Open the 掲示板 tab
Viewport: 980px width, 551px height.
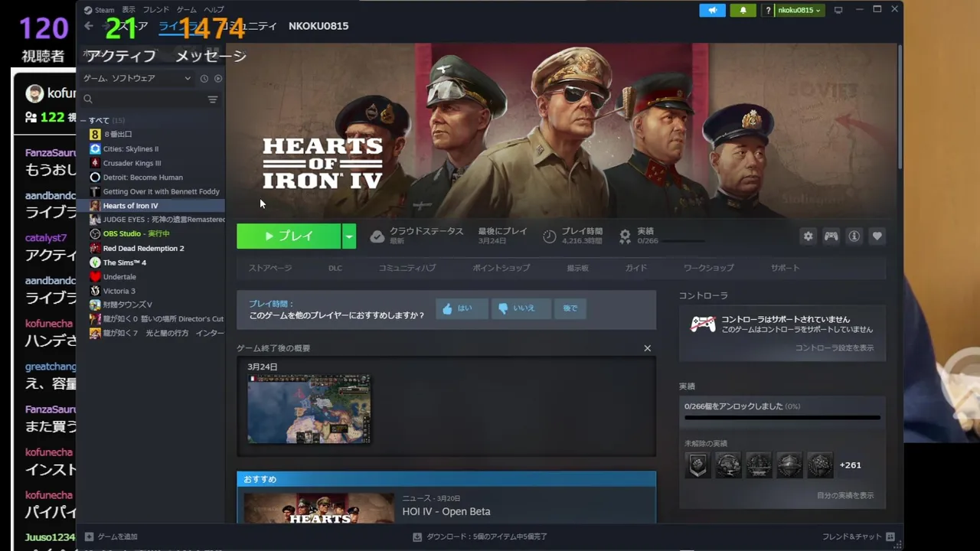577,268
